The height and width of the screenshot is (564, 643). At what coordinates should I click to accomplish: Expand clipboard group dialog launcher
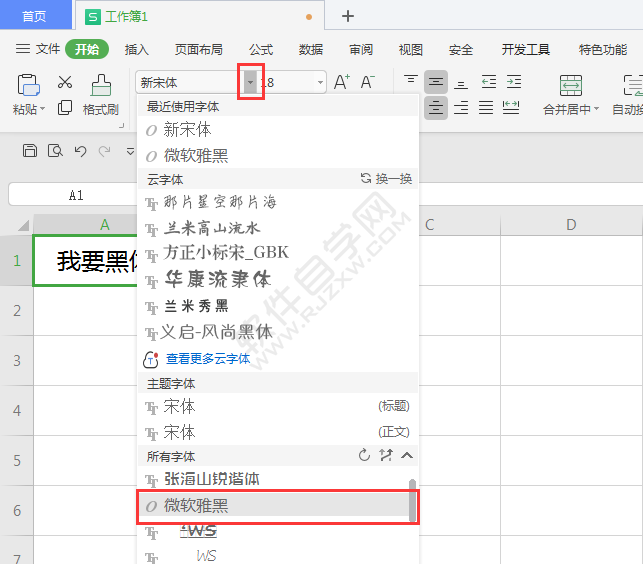coord(121,126)
